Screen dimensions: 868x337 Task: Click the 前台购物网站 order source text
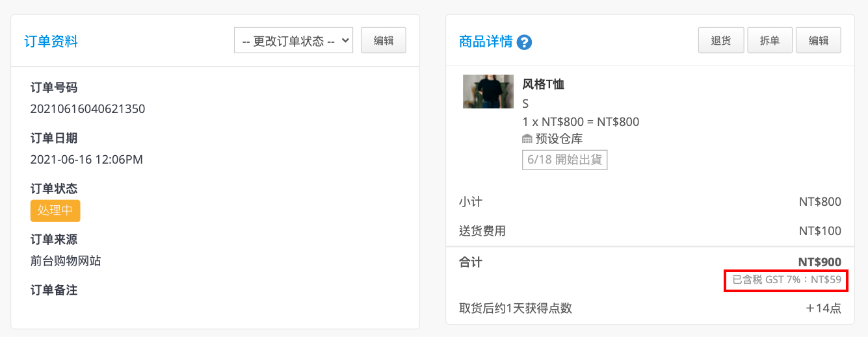(66, 261)
